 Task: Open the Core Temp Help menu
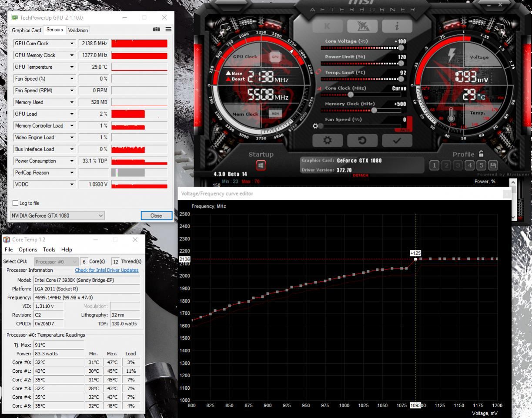(67, 249)
